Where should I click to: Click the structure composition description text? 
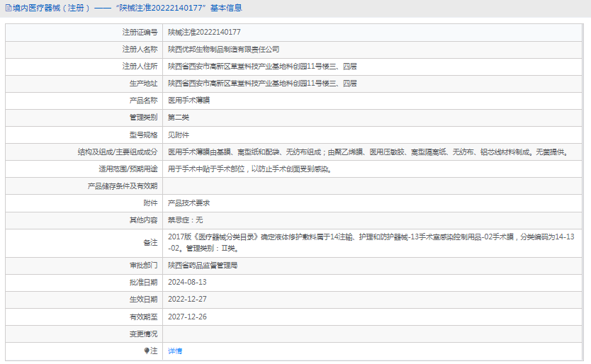pos(368,152)
